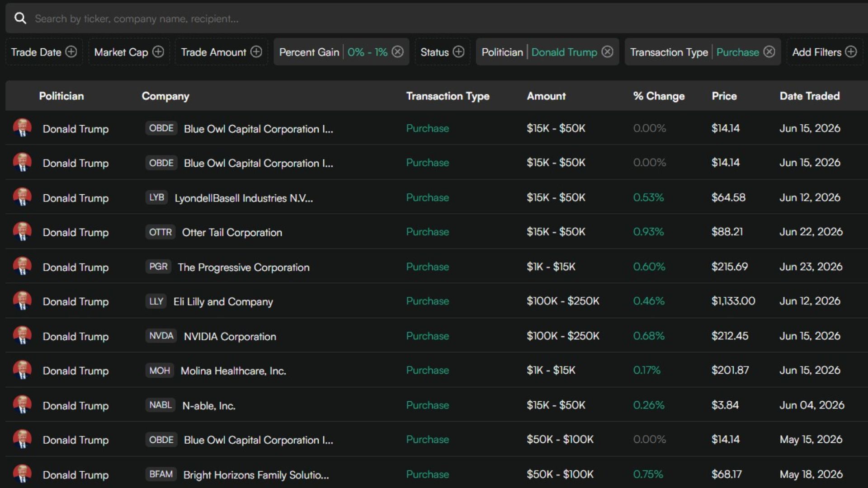Edit the Percent Gain filter range
868x488 pixels.
pos(367,52)
